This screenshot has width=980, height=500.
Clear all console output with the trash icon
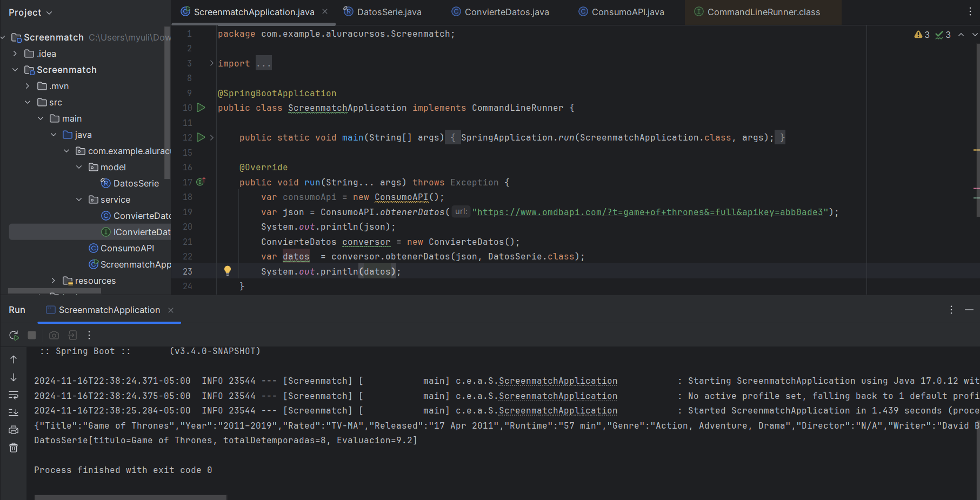click(14, 448)
